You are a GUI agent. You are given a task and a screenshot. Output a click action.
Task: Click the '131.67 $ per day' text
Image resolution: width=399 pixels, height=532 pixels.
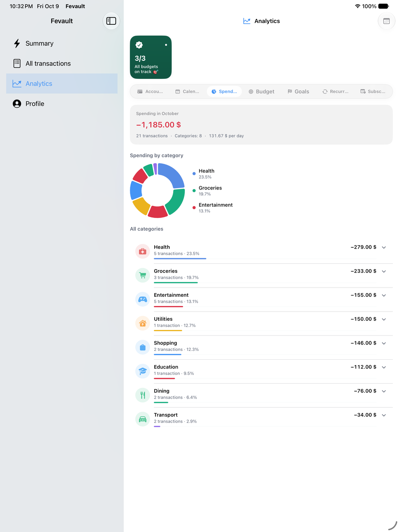tap(226, 136)
